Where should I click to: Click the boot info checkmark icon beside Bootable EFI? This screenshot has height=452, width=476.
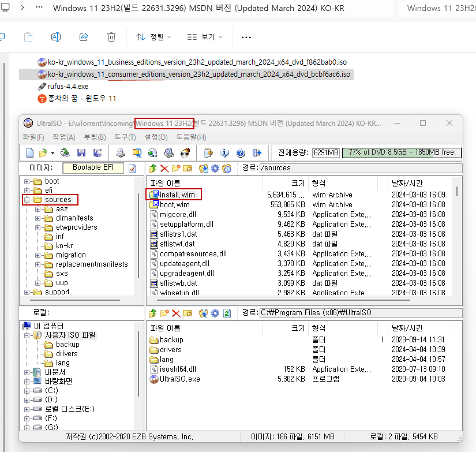[133, 169]
